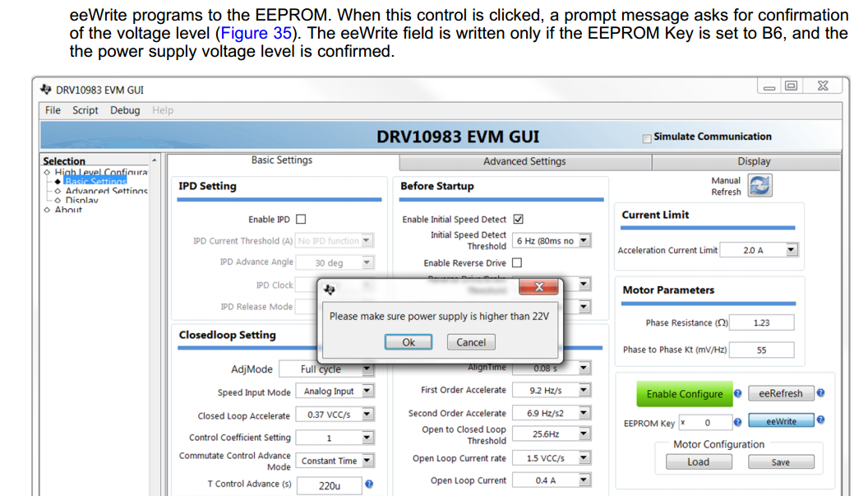
Task: Click Motor Configuration Load button
Action: [699, 462]
